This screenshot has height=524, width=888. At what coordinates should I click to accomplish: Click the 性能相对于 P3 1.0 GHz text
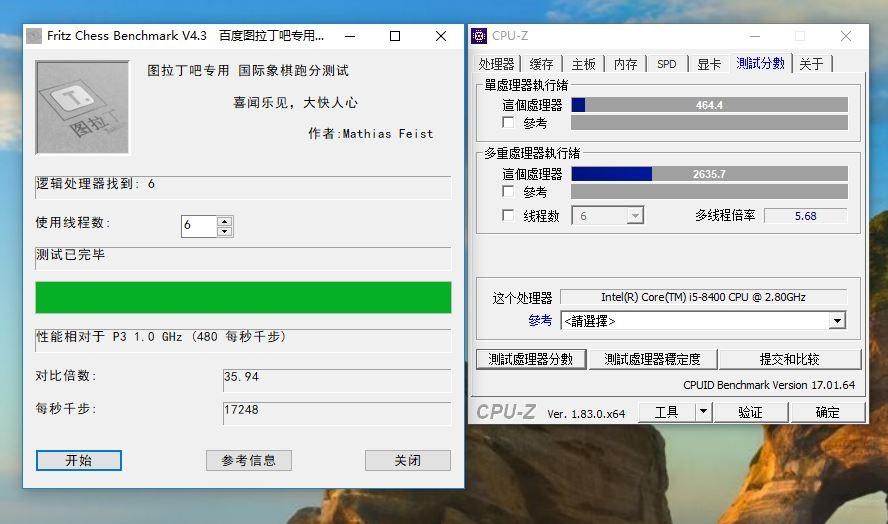pos(161,336)
